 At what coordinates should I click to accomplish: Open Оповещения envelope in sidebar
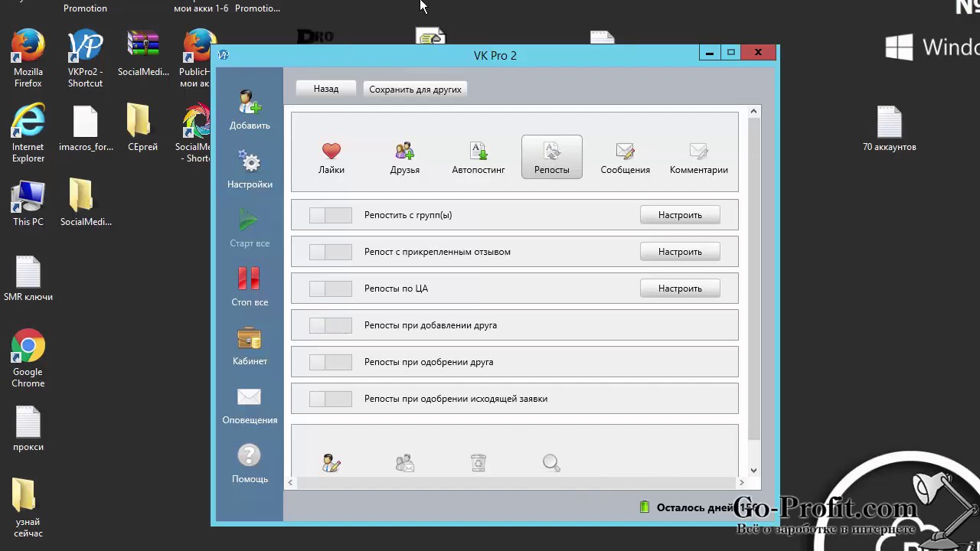[250, 404]
